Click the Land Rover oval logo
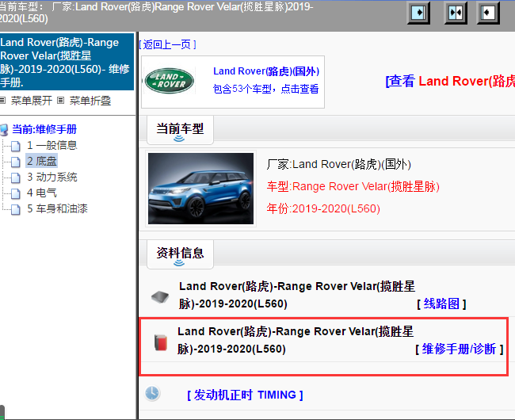515x420 pixels. tap(170, 81)
